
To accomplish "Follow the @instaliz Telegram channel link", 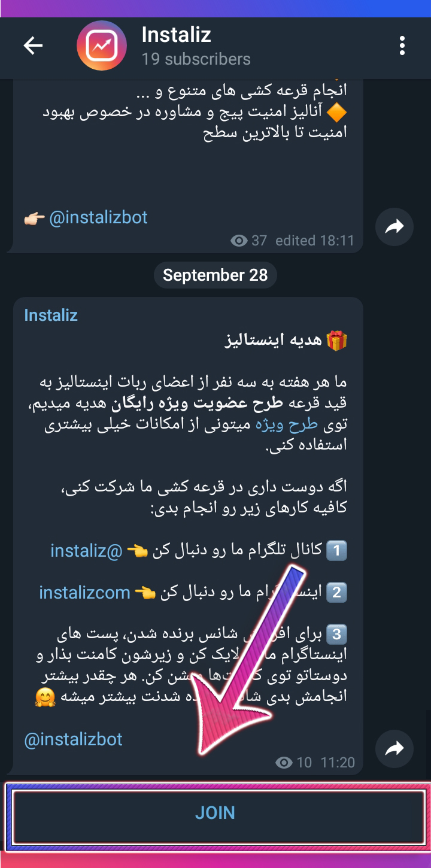I will [87, 550].
